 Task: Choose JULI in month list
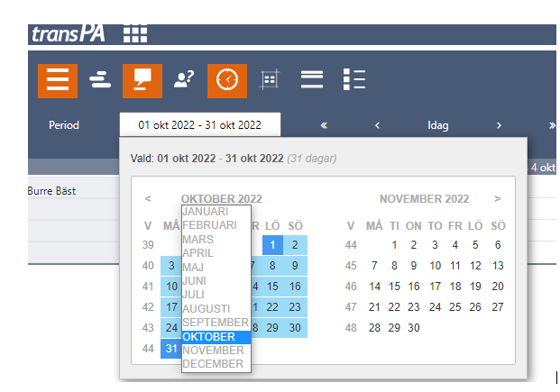tap(216, 295)
